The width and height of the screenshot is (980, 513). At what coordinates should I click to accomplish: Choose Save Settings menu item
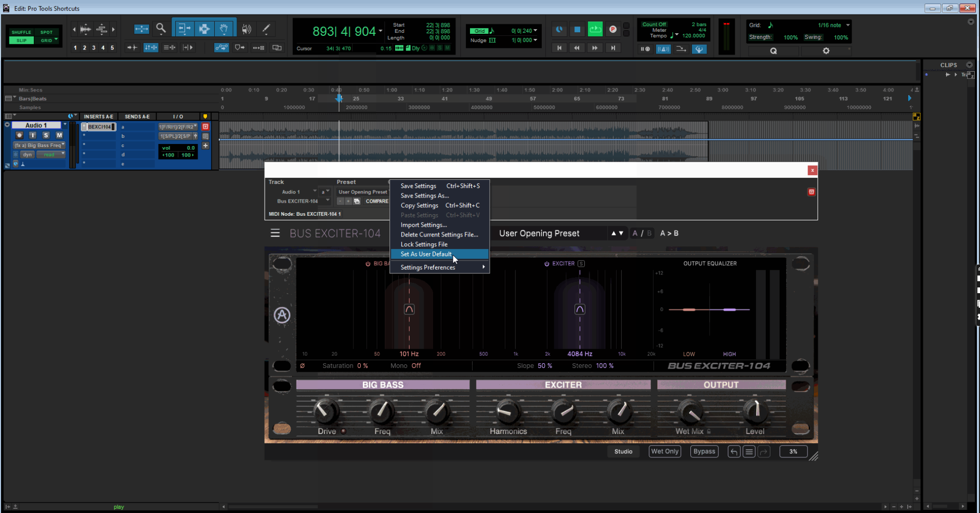click(x=440, y=186)
